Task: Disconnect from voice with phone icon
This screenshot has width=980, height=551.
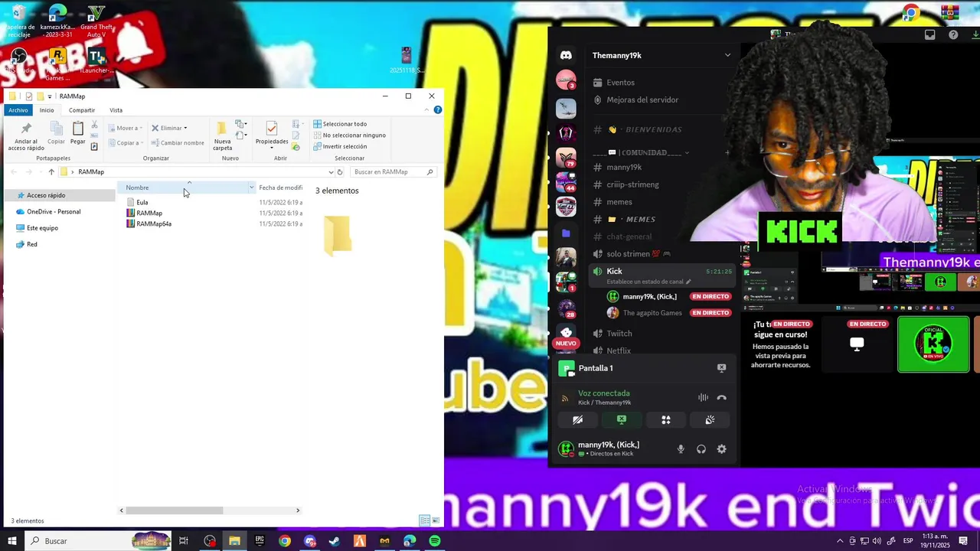Action: point(721,398)
